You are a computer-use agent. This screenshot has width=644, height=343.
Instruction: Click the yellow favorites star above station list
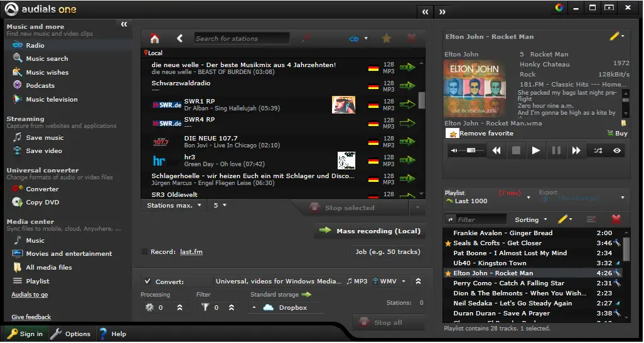tap(386, 39)
